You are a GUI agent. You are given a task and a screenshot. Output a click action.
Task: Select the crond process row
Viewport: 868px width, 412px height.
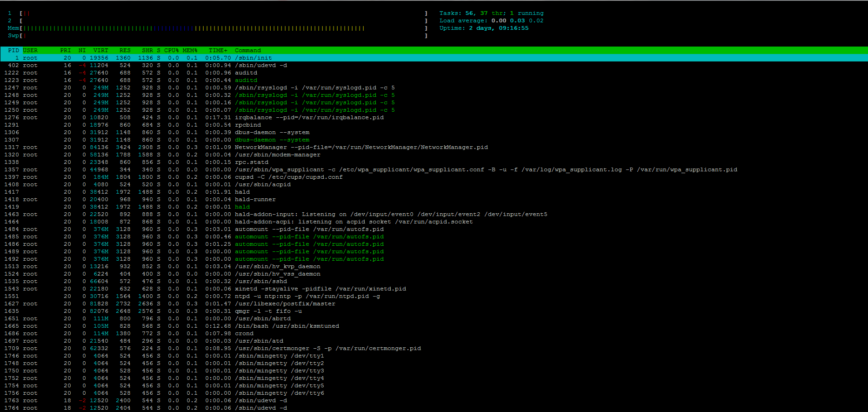[434, 333]
